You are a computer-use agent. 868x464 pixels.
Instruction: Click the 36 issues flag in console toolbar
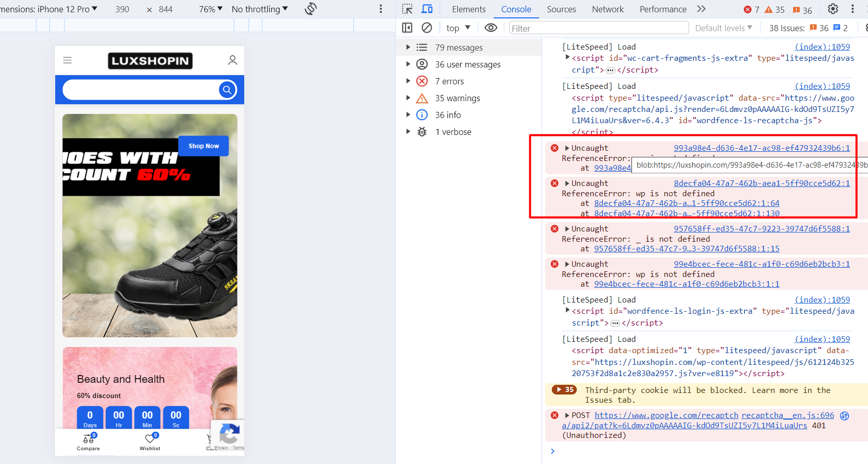pos(819,28)
